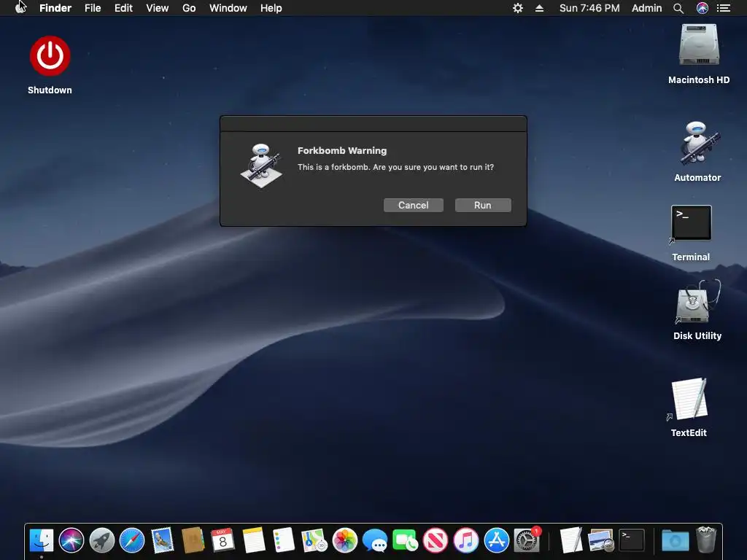Open Preview in the Dock
The width and height of the screenshot is (747, 560).
coord(601,540)
